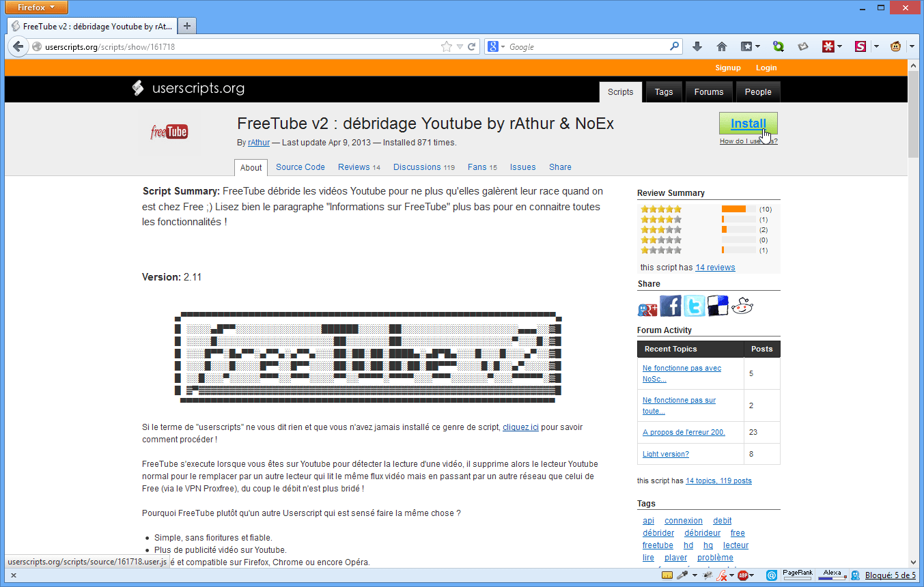Click the green circular sync toolbar icon
This screenshot has height=587, width=924.
tap(778, 47)
